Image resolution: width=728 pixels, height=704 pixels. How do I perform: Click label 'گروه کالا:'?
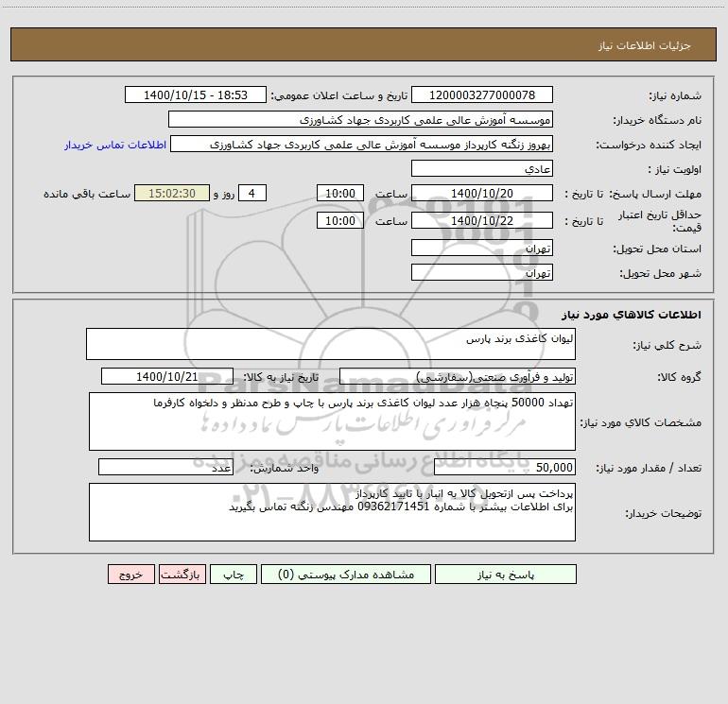pyautogui.click(x=679, y=377)
